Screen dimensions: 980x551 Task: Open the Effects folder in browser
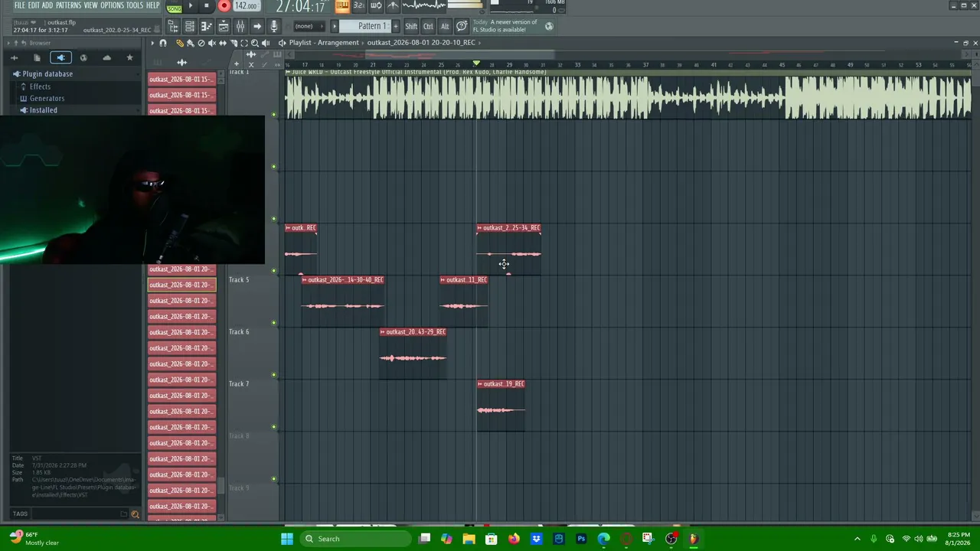pos(40,86)
